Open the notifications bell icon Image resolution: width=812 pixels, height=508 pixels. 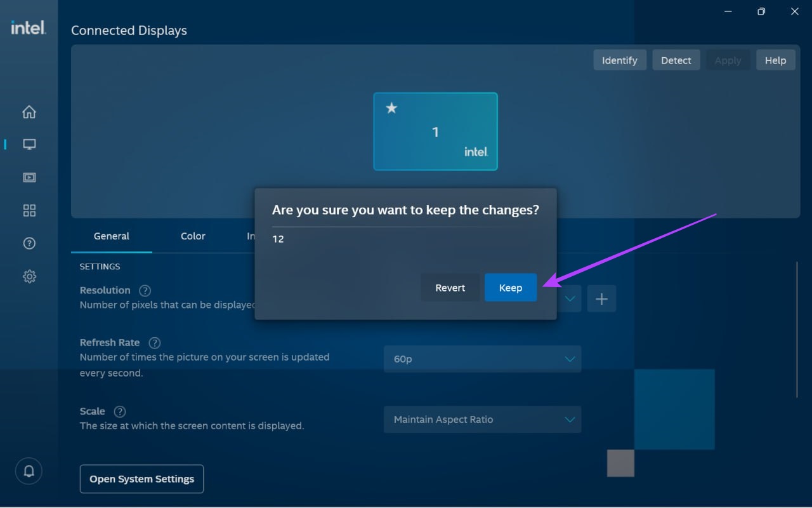[29, 471]
